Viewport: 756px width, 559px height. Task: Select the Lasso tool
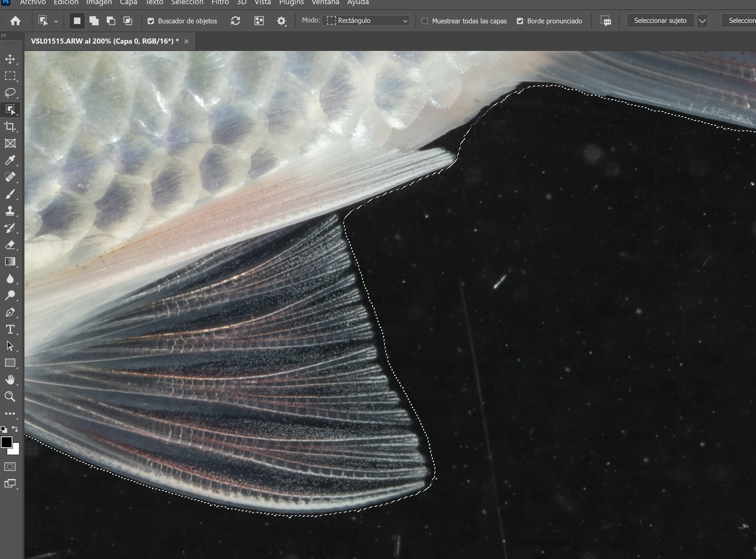click(10, 93)
